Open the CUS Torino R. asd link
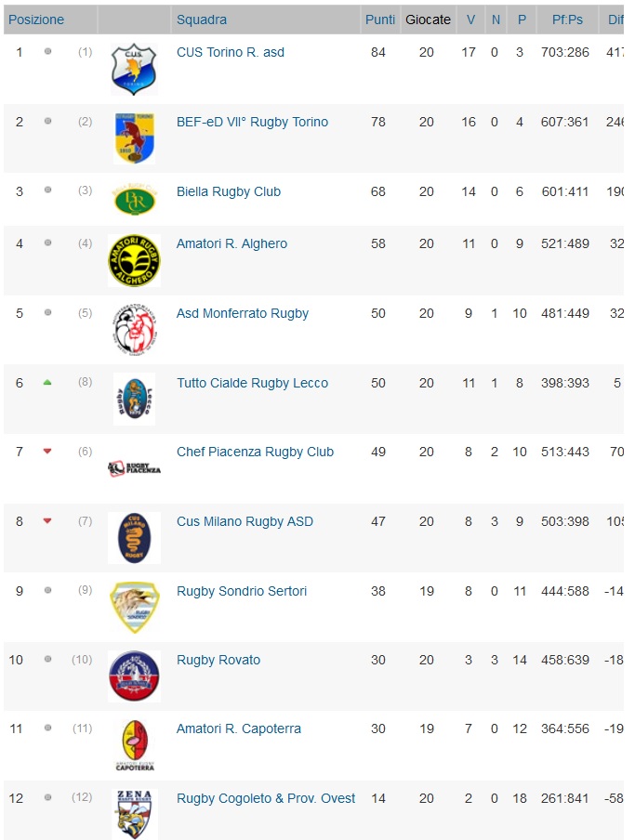The image size is (635, 840). (231, 52)
